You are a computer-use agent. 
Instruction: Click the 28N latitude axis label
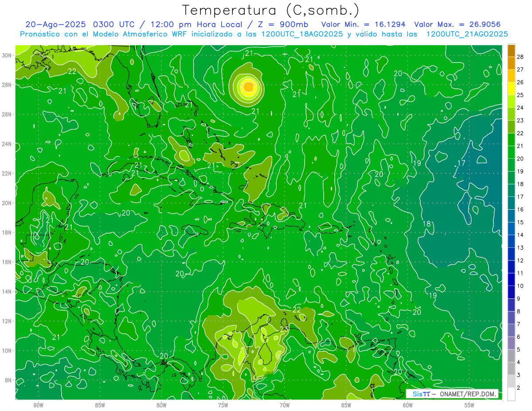coord(8,85)
